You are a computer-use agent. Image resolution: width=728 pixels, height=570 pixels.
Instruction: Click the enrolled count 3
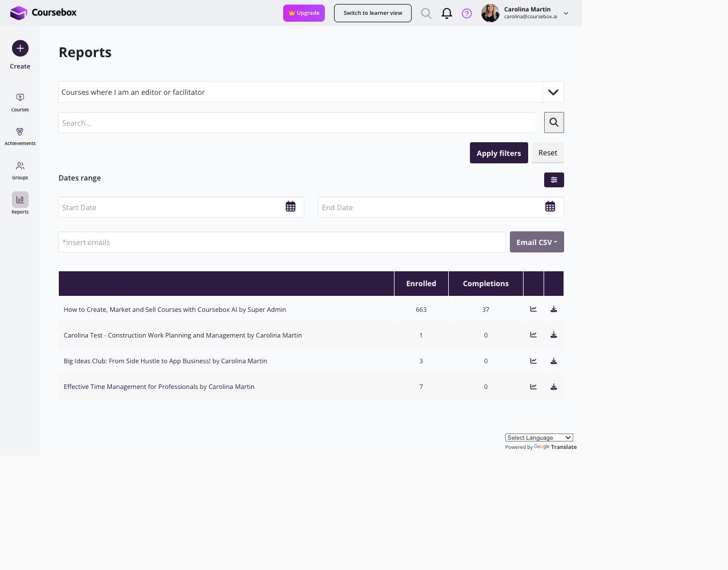(x=421, y=361)
